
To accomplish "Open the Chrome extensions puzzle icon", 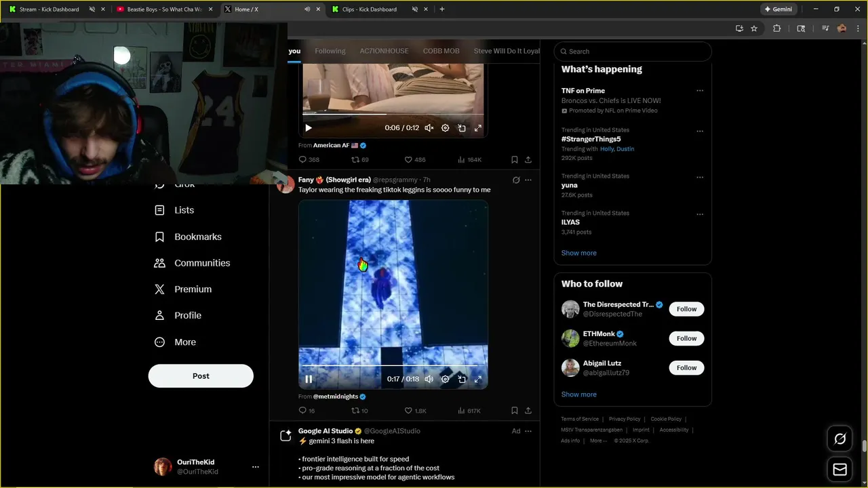I will (777, 28).
